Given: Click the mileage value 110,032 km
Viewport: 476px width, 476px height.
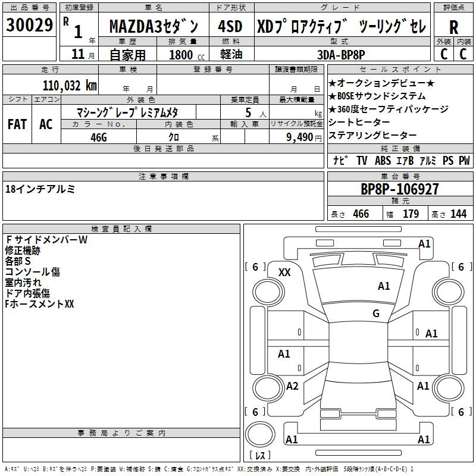Looking at the screenshot, I should click(x=70, y=85).
